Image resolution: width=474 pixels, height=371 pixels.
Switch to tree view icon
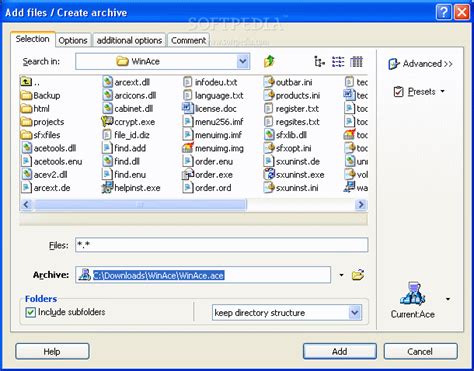pyautogui.click(x=319, y=62)
